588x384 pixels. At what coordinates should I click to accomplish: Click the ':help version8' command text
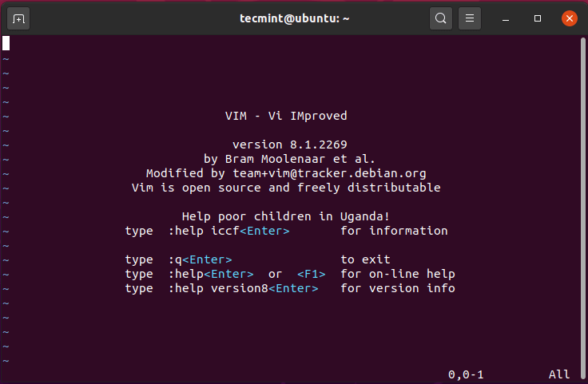(218, 288)
